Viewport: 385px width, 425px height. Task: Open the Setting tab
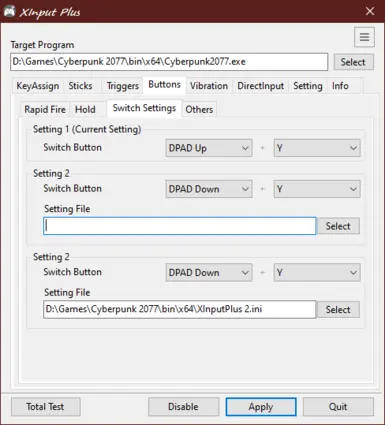pos(308,86)
